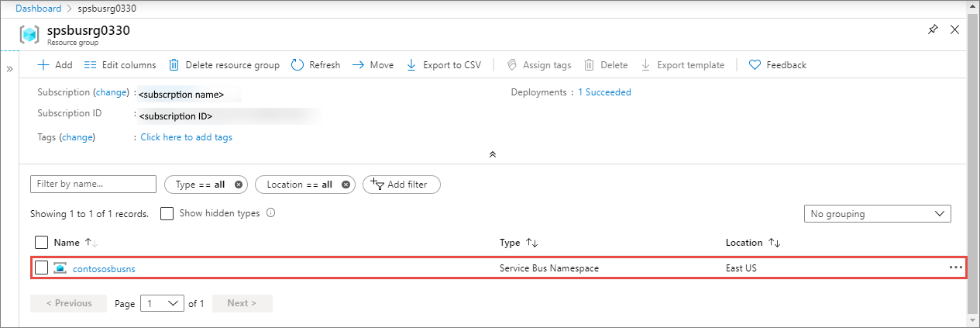
Task: Click the 'East US' location cell
Action: 743,268
